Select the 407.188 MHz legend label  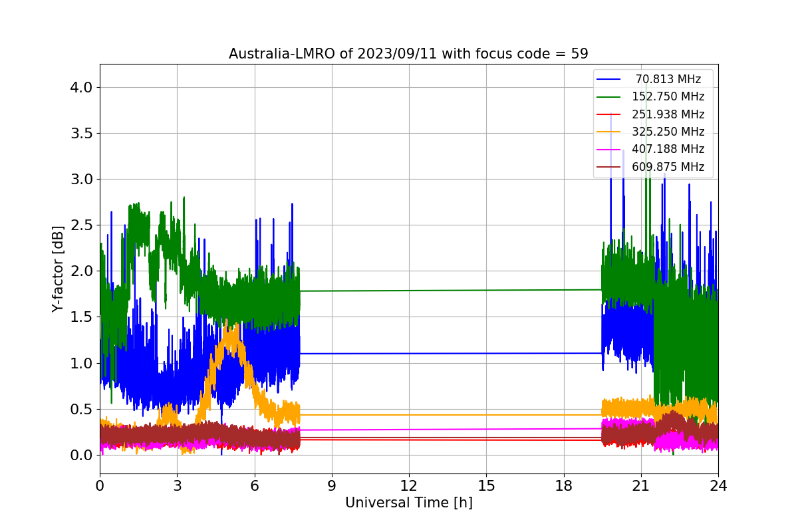click(x=668, y=149)
